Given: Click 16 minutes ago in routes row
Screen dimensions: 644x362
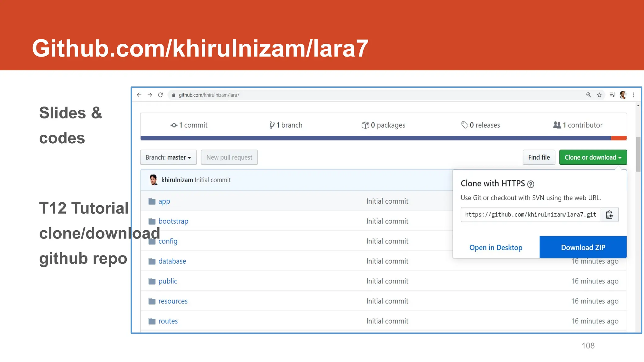Looking at the screenshot, I should pyautogui.click(x=595, y=321).
